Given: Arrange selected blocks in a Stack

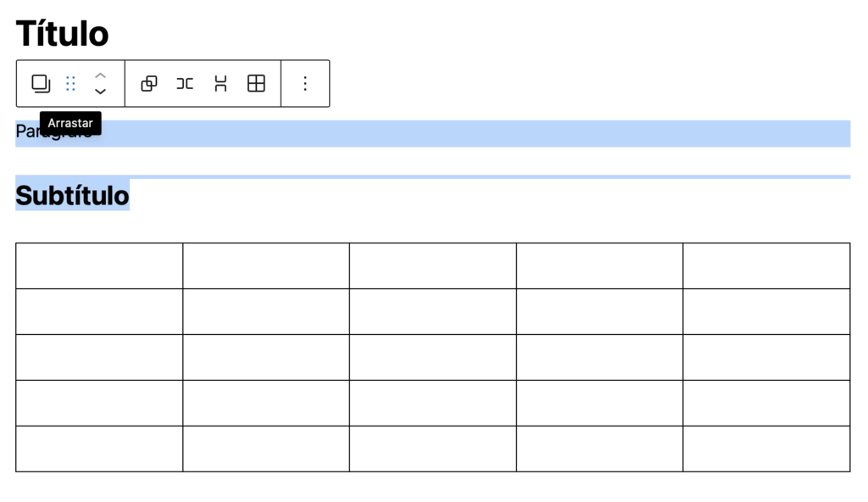Looking at the screenshot, I should pyautogui.click(x=220, y=83).
